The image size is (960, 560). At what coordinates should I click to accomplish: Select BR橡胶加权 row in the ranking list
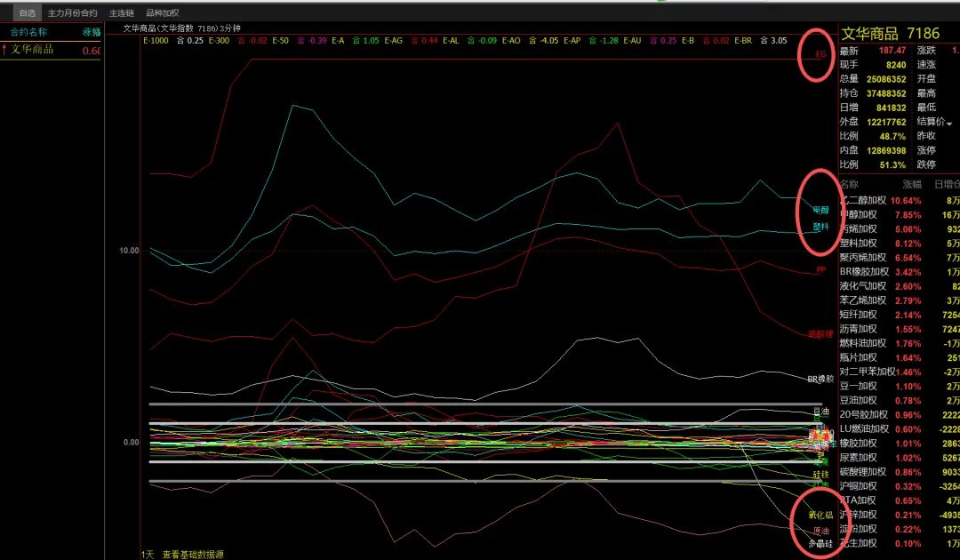click(900, 272)
